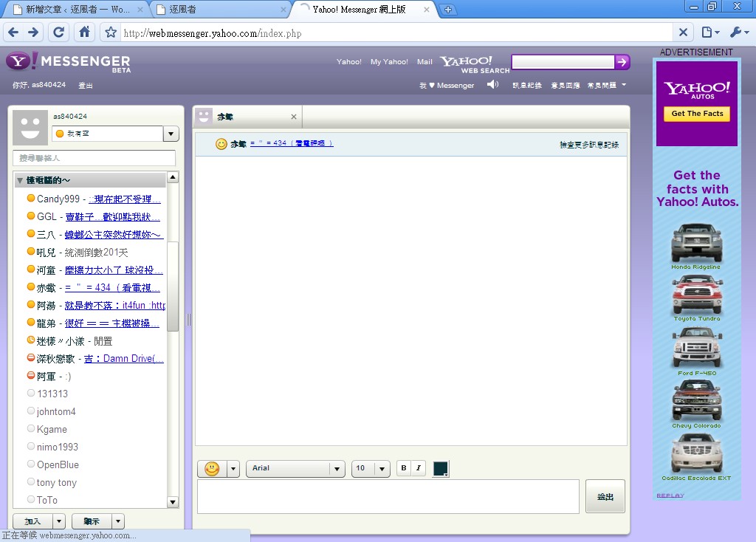This screenshot has height=542, width=756.
Task: Click Candy999's orange status icon
Action: pyautogui.click(x=31, y=198)
